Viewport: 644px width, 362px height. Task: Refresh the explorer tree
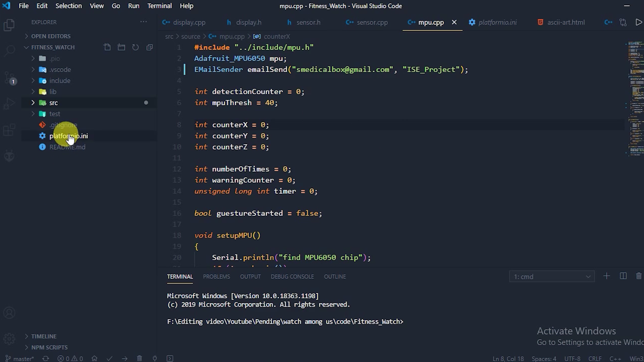click(135, 47)
